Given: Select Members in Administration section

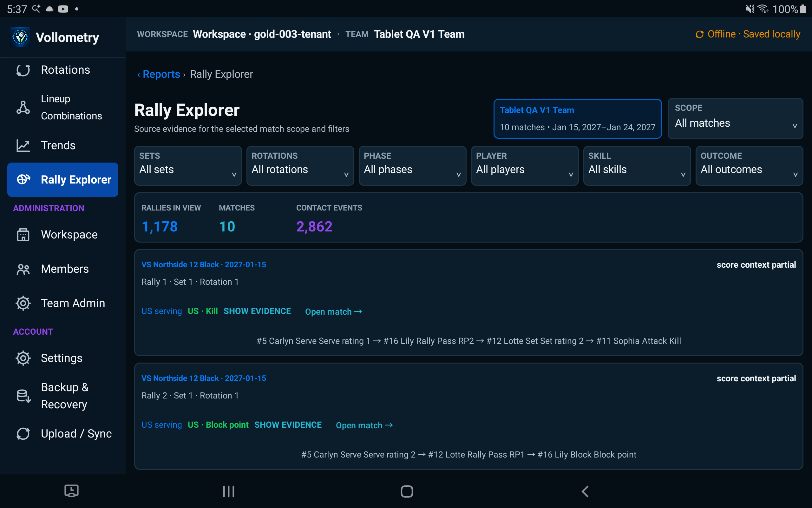Looking at the screenshot, I should pyautogui.click(x=63, y=269).
